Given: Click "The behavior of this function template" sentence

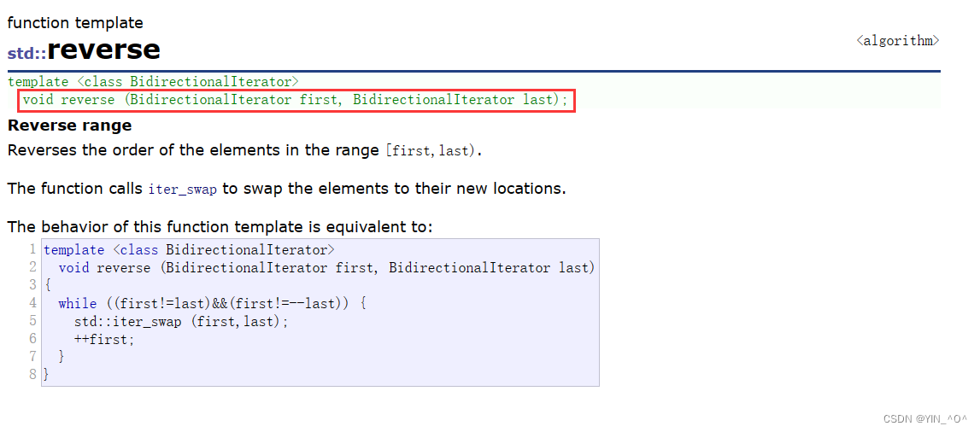Looking at the screenshot, I should pyautogui.click(x=220, y=226).
